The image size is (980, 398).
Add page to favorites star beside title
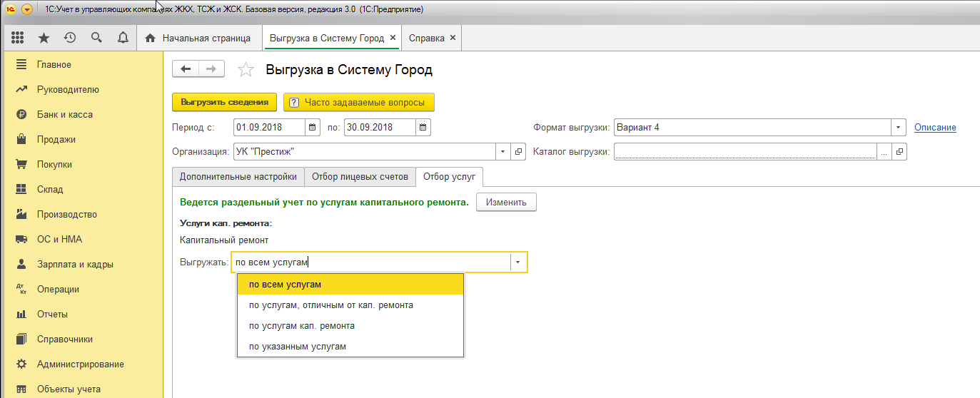[246, 70]
